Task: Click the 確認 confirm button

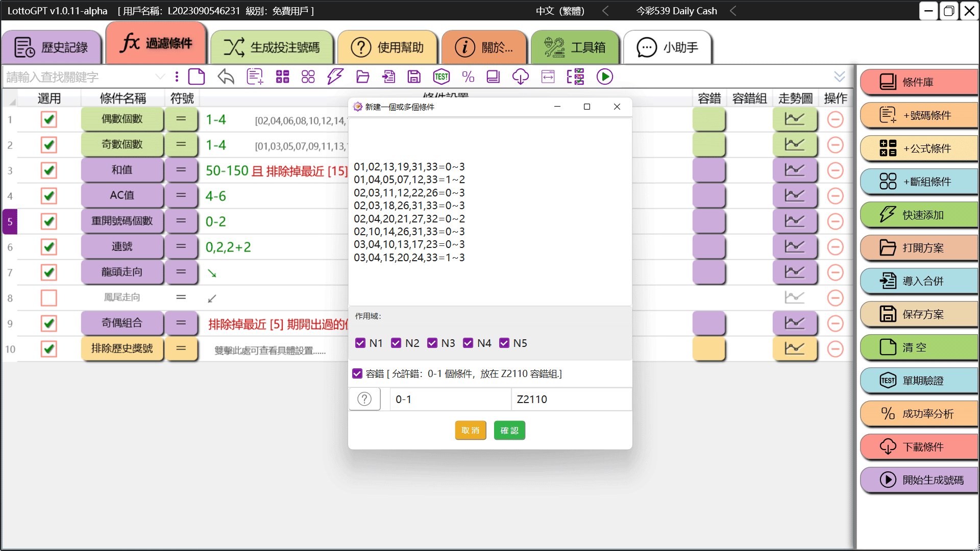Action: [509, 430]
